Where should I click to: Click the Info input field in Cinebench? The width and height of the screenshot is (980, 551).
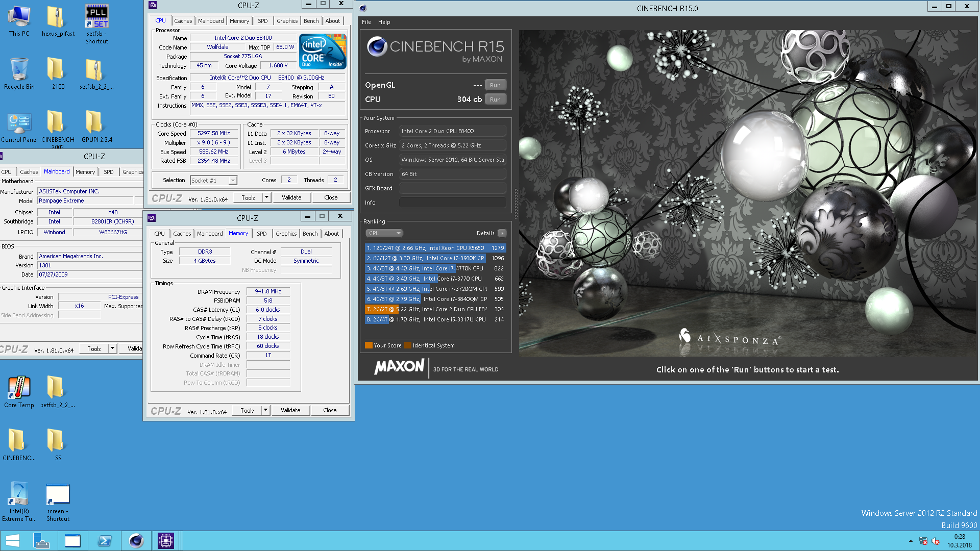click(452, 203)
